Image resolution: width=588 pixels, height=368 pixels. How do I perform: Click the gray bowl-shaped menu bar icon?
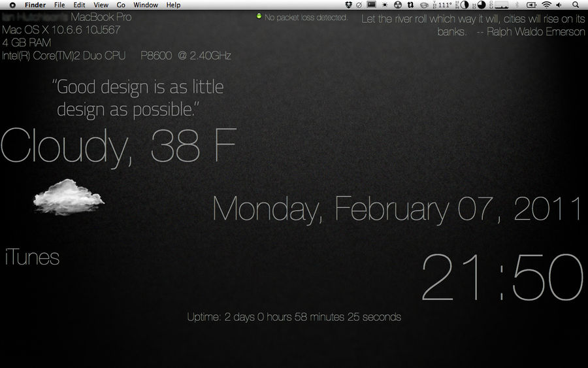point(424,5)
